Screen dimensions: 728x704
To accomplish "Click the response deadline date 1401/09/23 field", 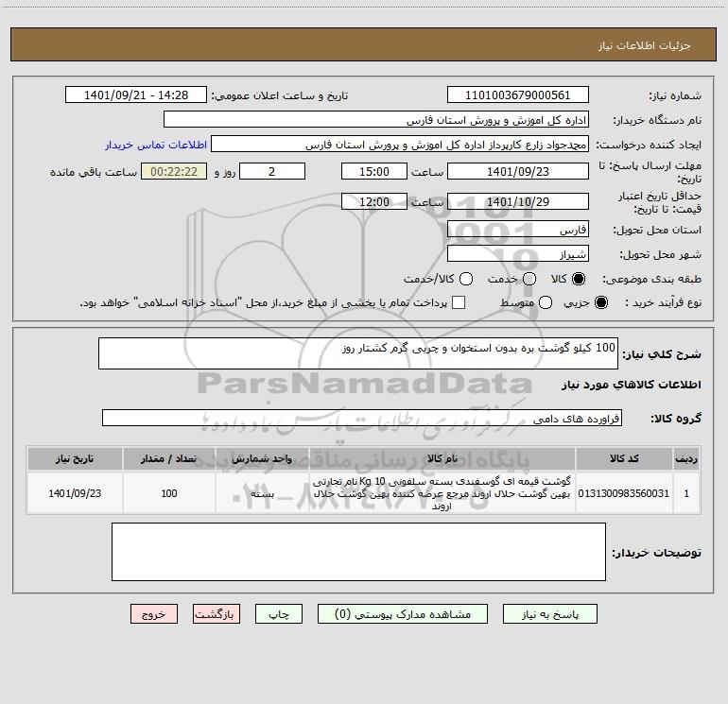I will coord(518,171).
